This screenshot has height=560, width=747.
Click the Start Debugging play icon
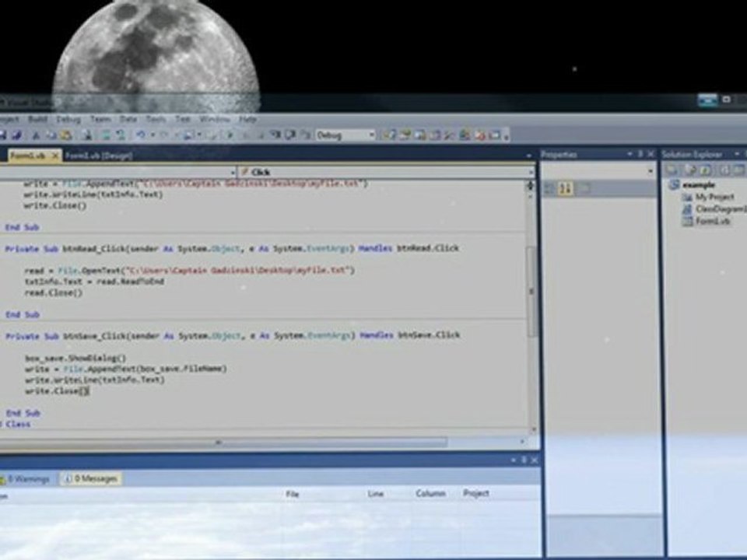pos(229,135)
